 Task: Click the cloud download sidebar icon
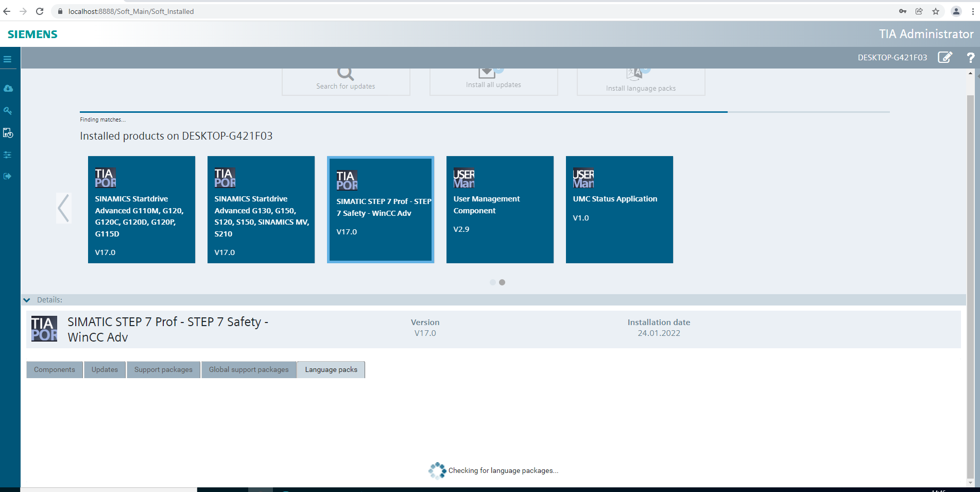8,89
